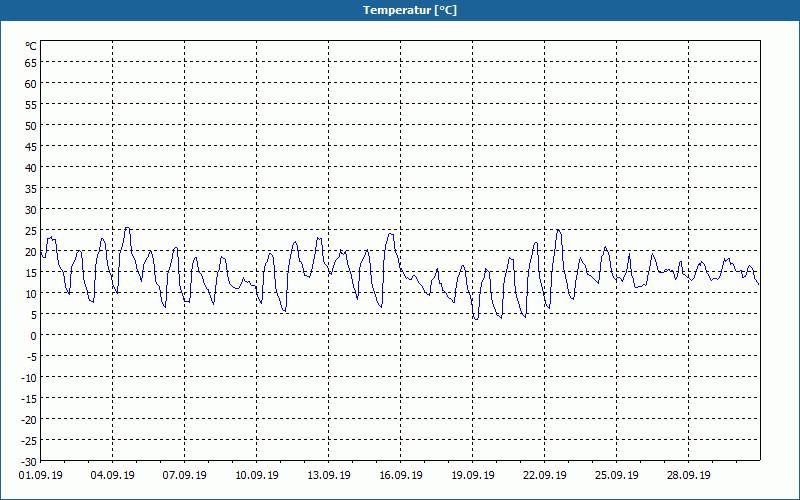Click the -15 axis label
800x500 pixels.
click(x=29, y=398)
